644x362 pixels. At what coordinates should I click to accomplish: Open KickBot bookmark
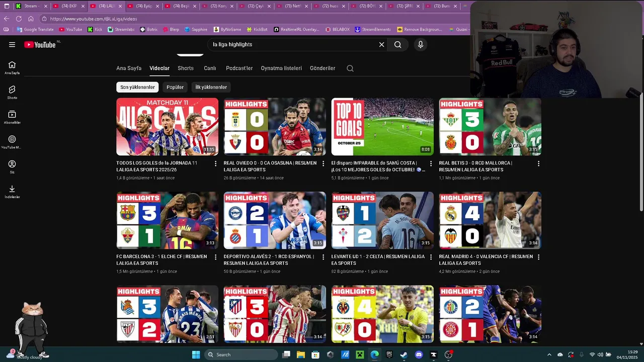point(257,30)
